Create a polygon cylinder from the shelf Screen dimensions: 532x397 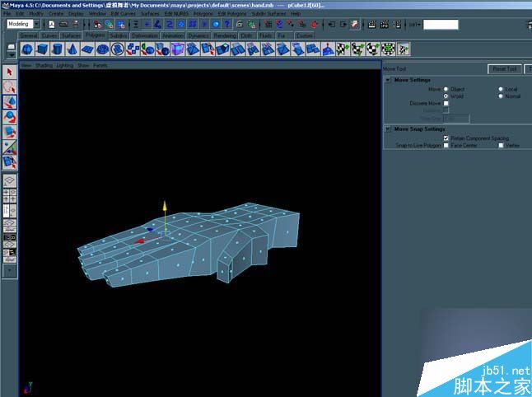click(x=57, y=49)
